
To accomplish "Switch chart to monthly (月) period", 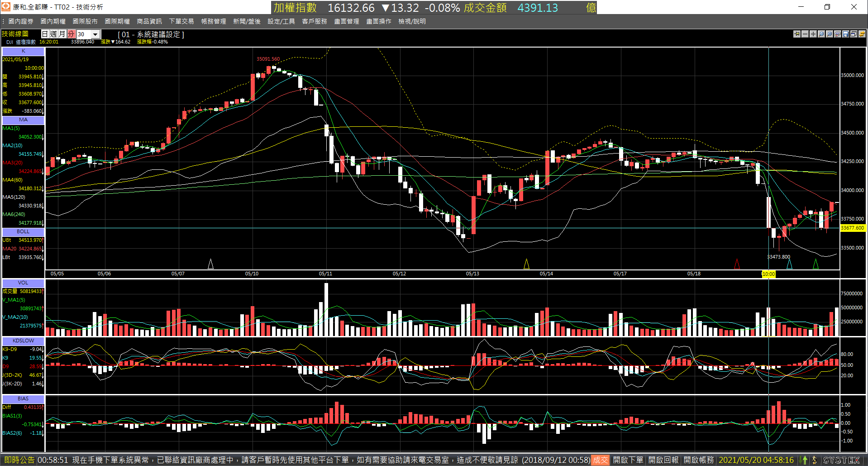I will [62, 34].
